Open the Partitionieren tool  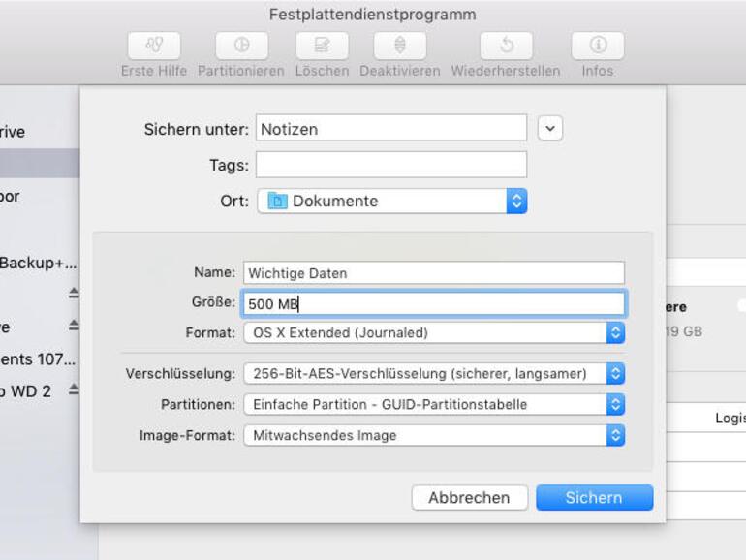(241, 46)
